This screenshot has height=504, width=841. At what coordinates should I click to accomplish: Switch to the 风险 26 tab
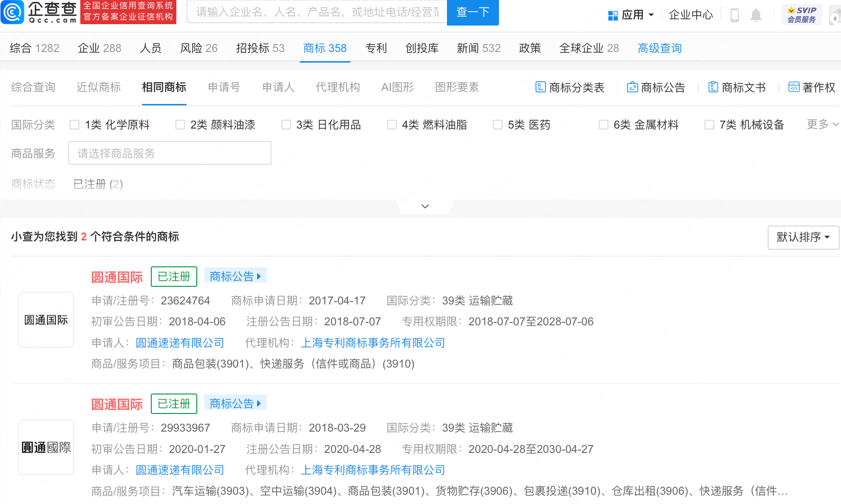[x=199, y=48]
